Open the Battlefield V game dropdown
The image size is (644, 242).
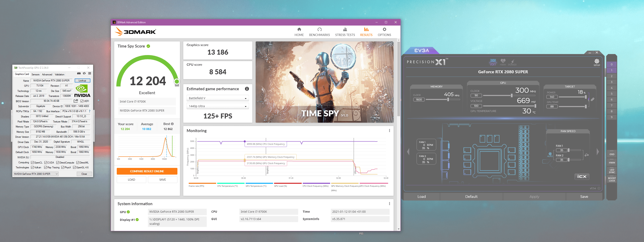tap(218, 98)
